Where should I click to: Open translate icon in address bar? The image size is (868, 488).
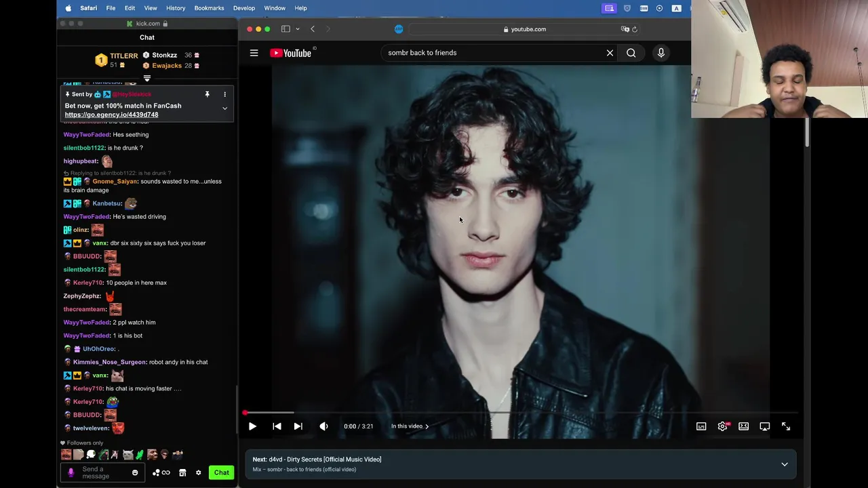(625, 29)
